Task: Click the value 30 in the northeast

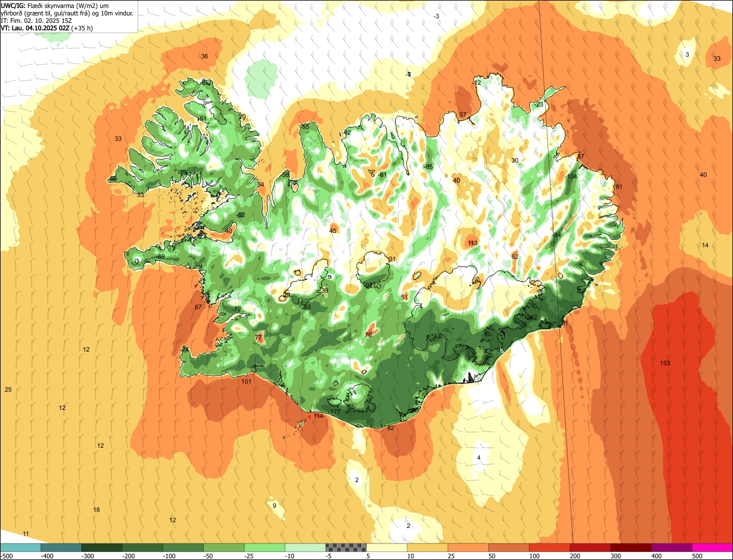Action: [x=515, y=161]
